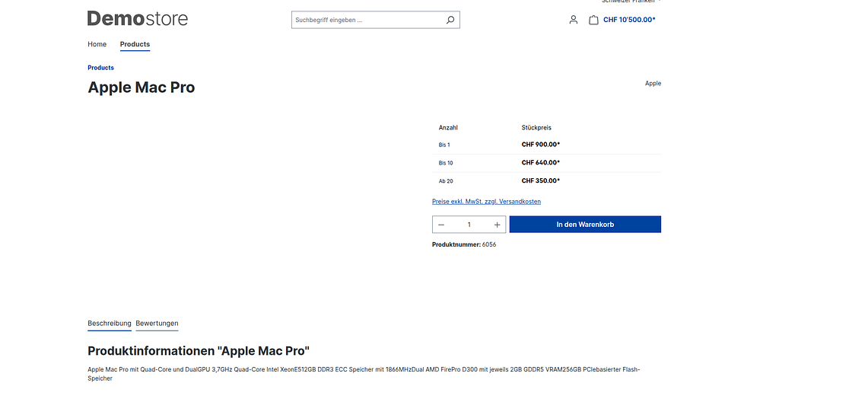Select Products in the main navigation
The width and height of the screenshot is (868, 399).
pos(135,44)
